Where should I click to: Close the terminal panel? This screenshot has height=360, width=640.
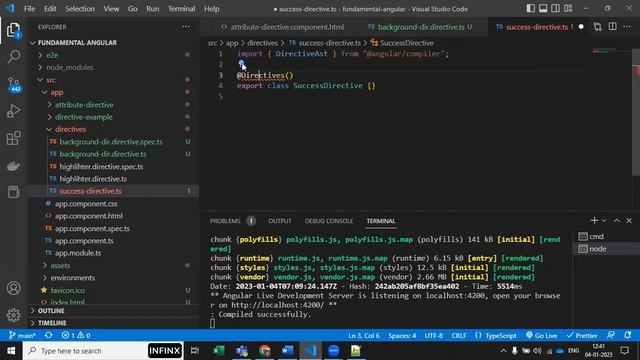click(629, 220)
